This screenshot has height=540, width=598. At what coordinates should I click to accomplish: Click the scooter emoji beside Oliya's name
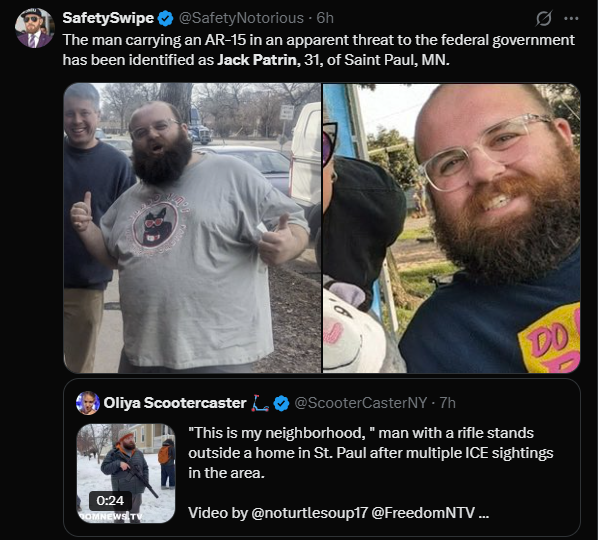pyautogui.click(x=260, y=403)
